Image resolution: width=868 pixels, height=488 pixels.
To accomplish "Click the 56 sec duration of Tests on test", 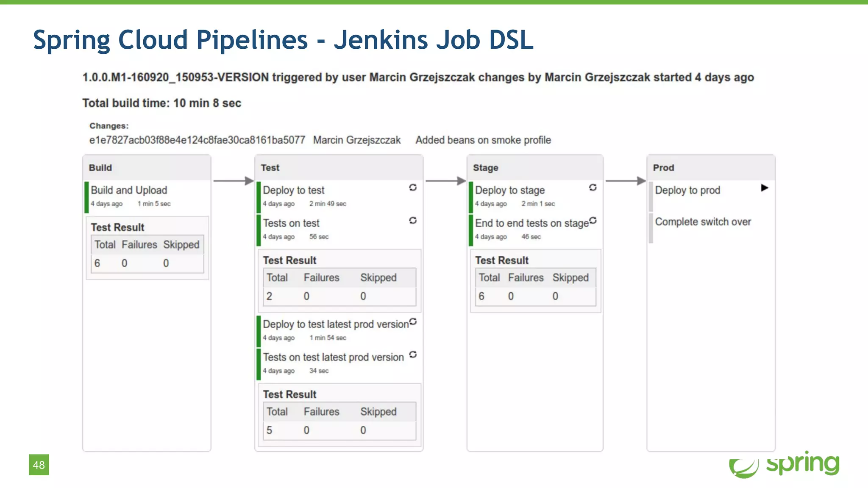I will point(319,237).
